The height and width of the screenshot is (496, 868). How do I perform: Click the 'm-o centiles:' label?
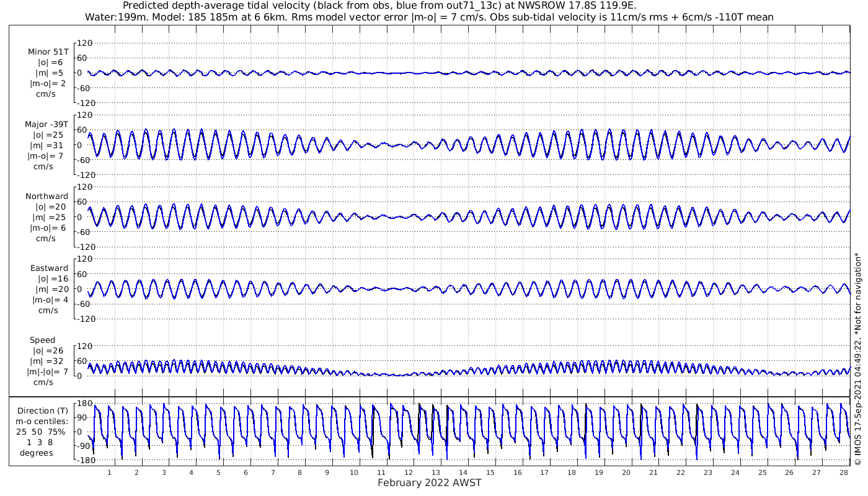pos(42,422)
